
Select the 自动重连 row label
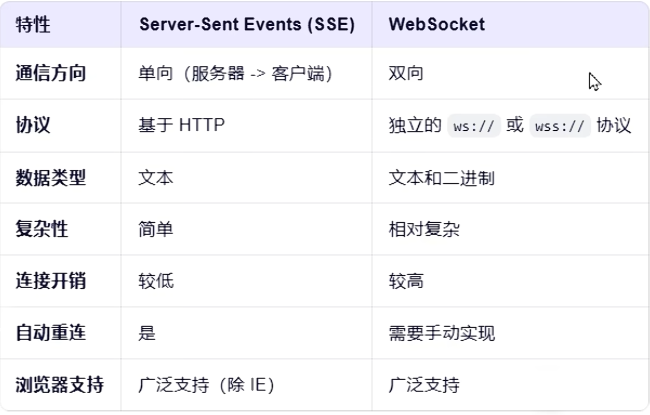tap(51, 333)
